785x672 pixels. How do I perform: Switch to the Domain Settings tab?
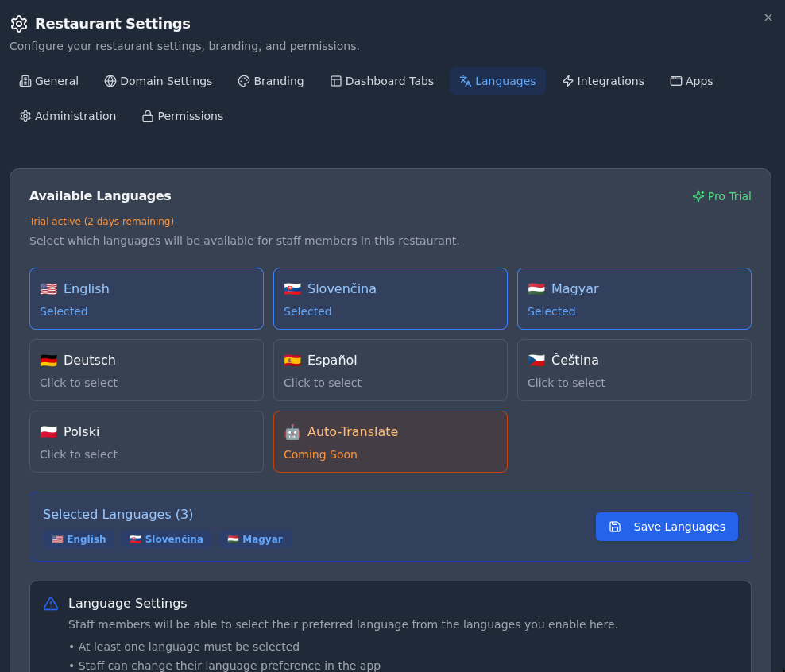(x=158, y=81)
